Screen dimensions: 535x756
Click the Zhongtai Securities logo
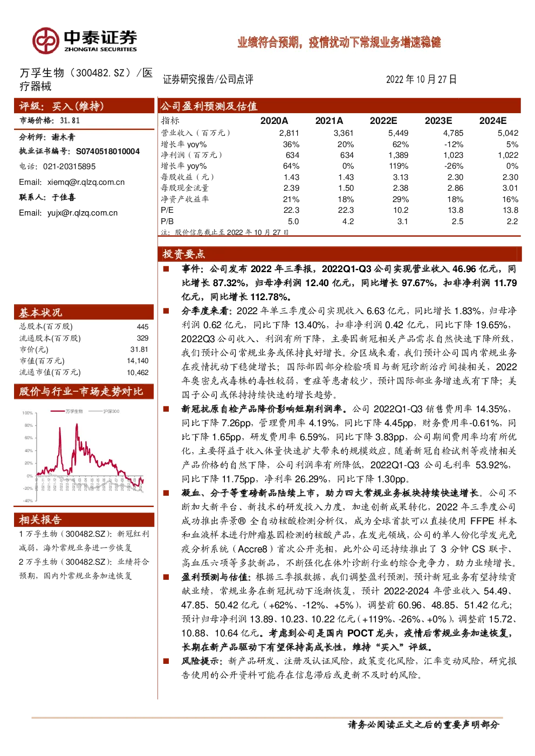click(85, 41)
